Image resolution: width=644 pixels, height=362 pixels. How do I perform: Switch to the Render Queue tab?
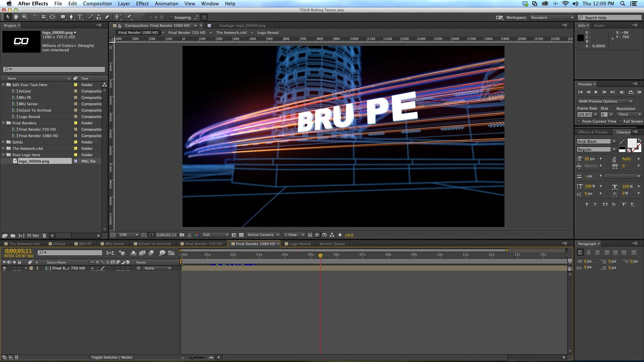click(332, 244)
